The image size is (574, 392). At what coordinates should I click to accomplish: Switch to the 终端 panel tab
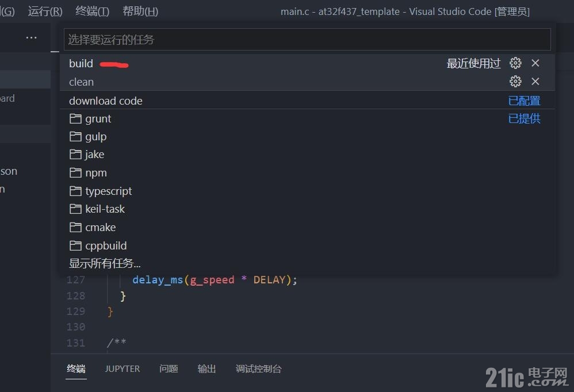tap(76, 368)
